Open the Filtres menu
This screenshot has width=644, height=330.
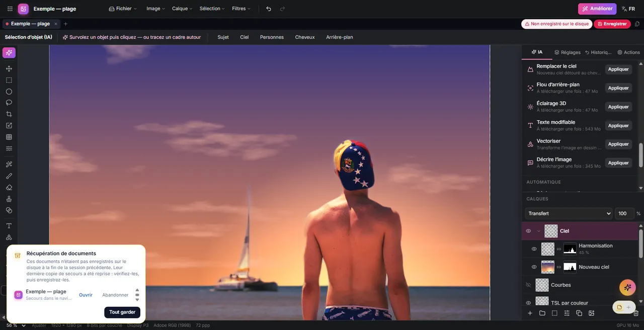click(x=241, y=9)
